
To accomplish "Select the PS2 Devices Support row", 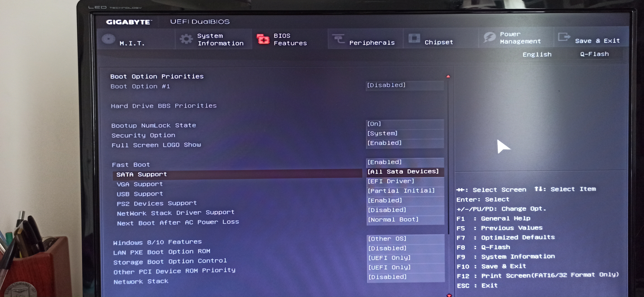I will coord(157,203).
